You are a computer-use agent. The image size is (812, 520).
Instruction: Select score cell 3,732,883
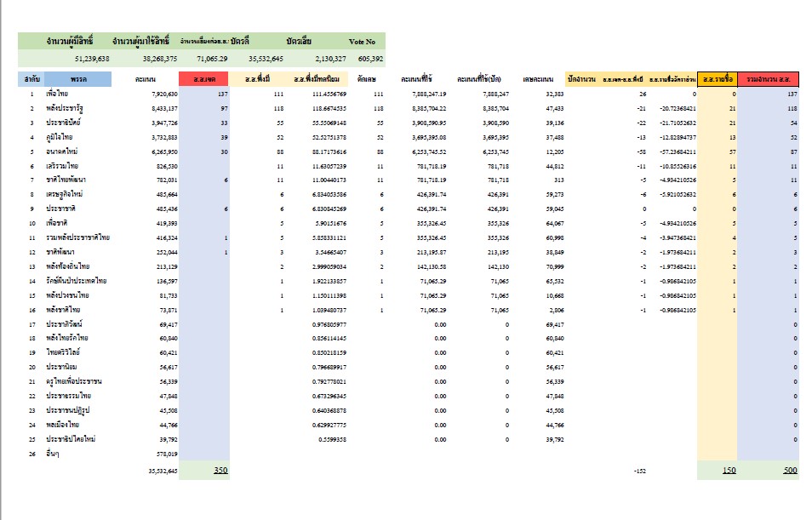pyautogui.click(x=164, y=137)
